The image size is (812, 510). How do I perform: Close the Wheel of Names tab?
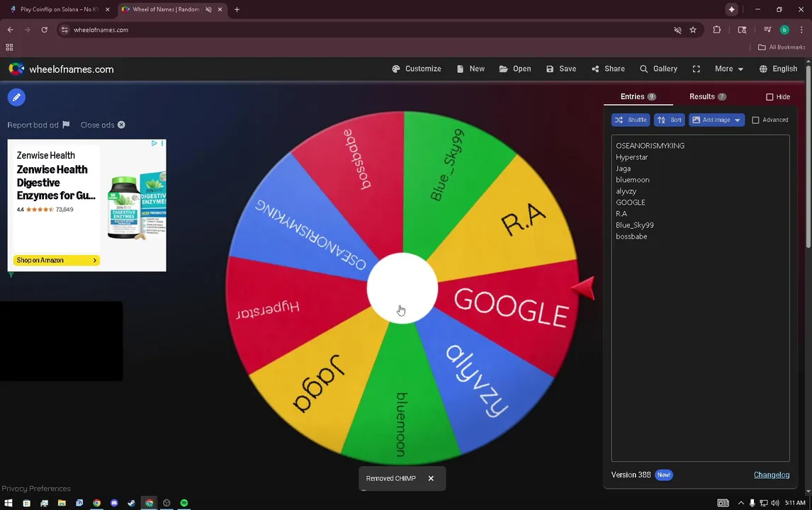(x=220, y=9)
